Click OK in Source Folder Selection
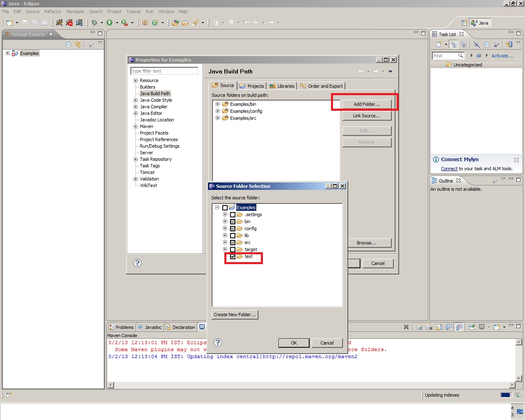525x420 pixels. point(294,343)
